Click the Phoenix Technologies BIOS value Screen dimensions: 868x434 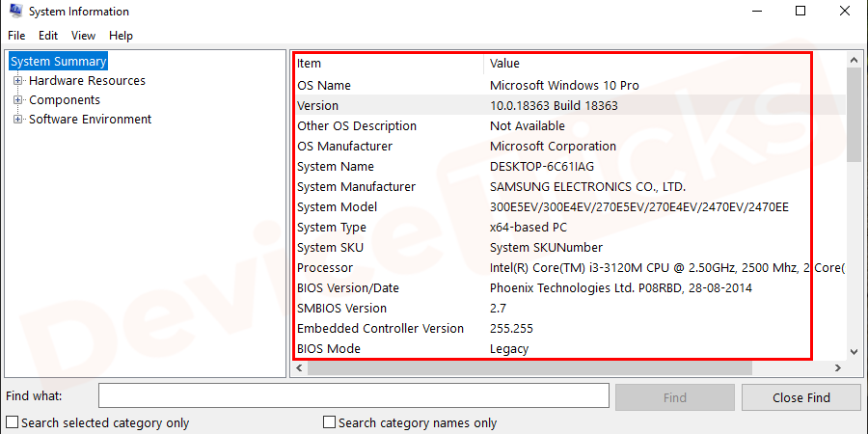[x=621, y=287]
